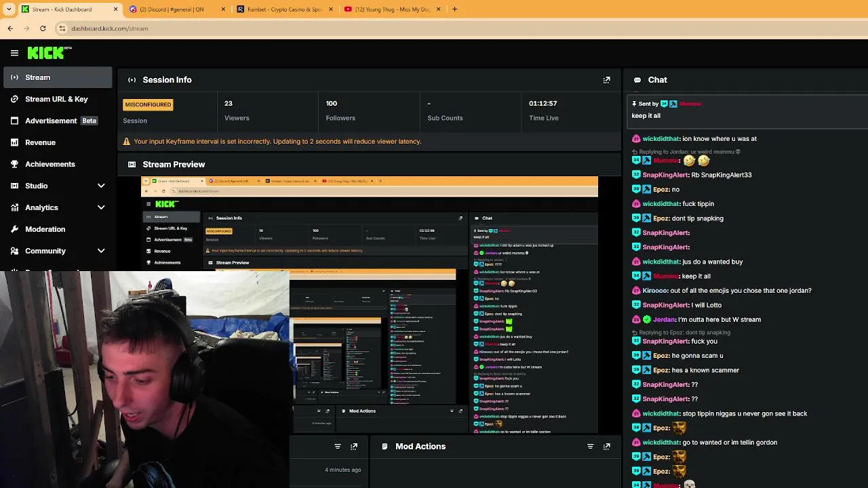The width and height of the screenshot is (868, 488).
Task: Click the 'go to wanted or im tellin gordon' message
Action: pos(730,443)
